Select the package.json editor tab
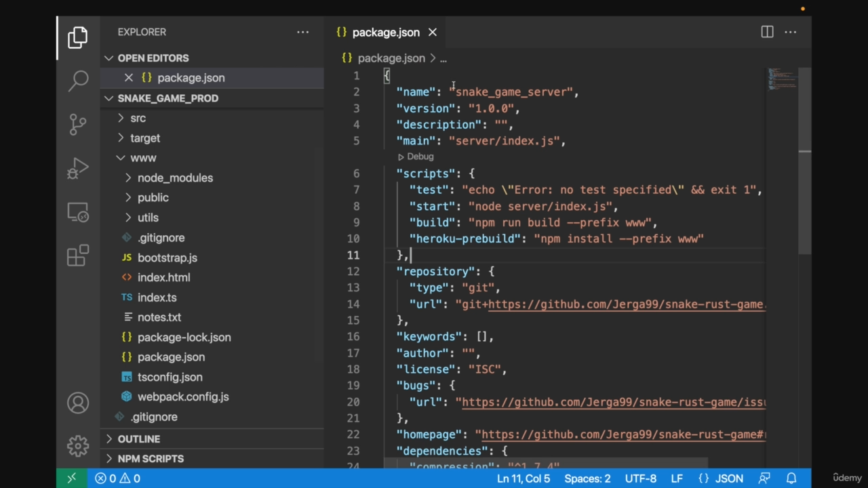Viewport: 868px width, 488px height. (x=385, y=33)
